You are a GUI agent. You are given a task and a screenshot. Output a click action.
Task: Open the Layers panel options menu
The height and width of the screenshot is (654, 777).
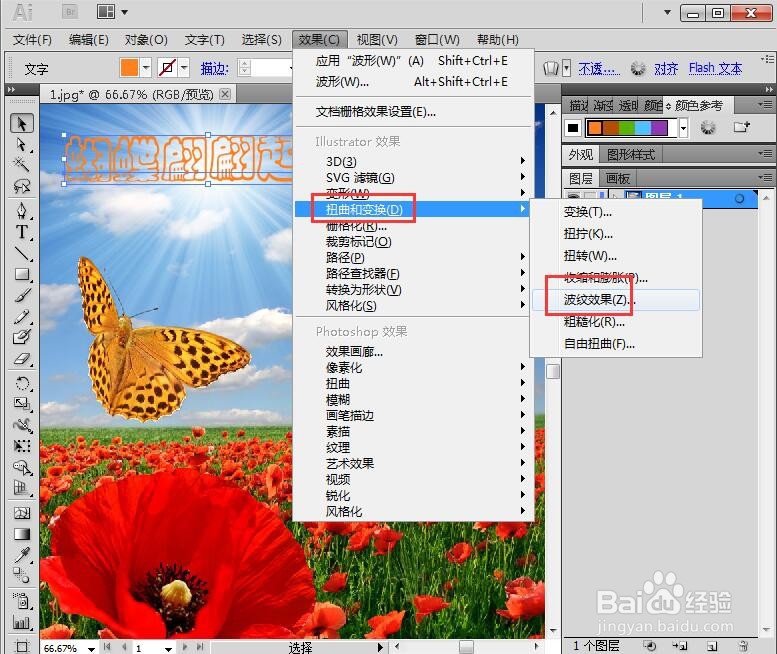[765, 177]
